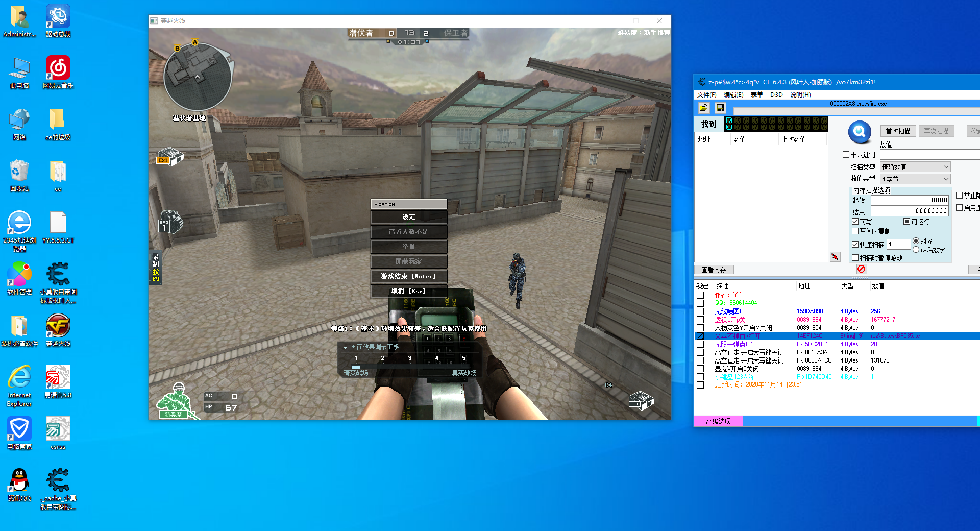Choose 设定 in the game option menu
980x531 pixels.
(x=409, y=217)
